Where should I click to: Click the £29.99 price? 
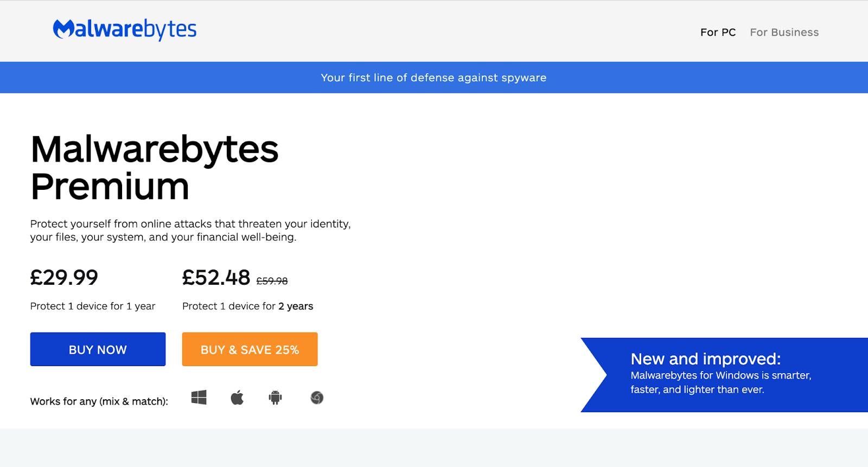(x=64, y=278)
